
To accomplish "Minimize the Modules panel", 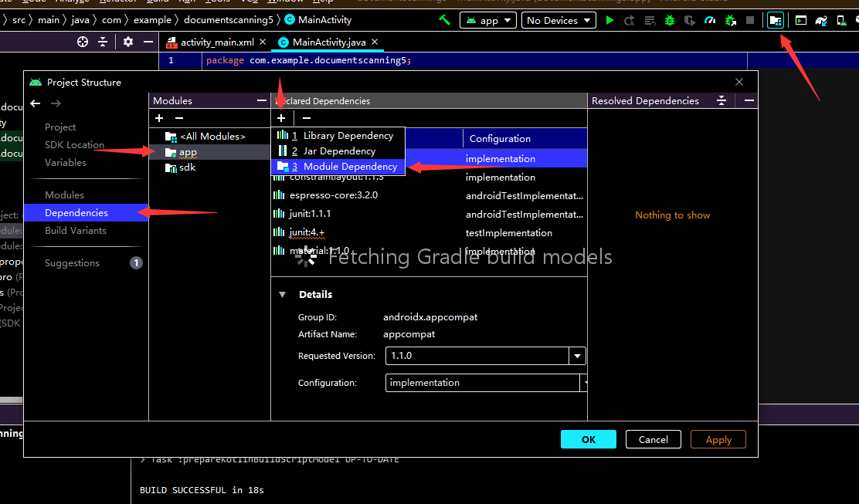I will pyautogui.click(x=262, y=100).
